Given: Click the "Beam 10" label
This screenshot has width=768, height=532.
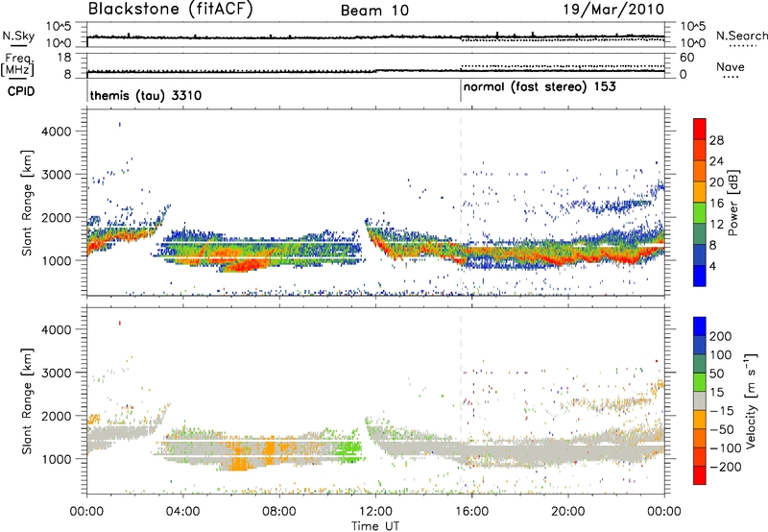Looking at the screenshot, I should pos(374,11).
